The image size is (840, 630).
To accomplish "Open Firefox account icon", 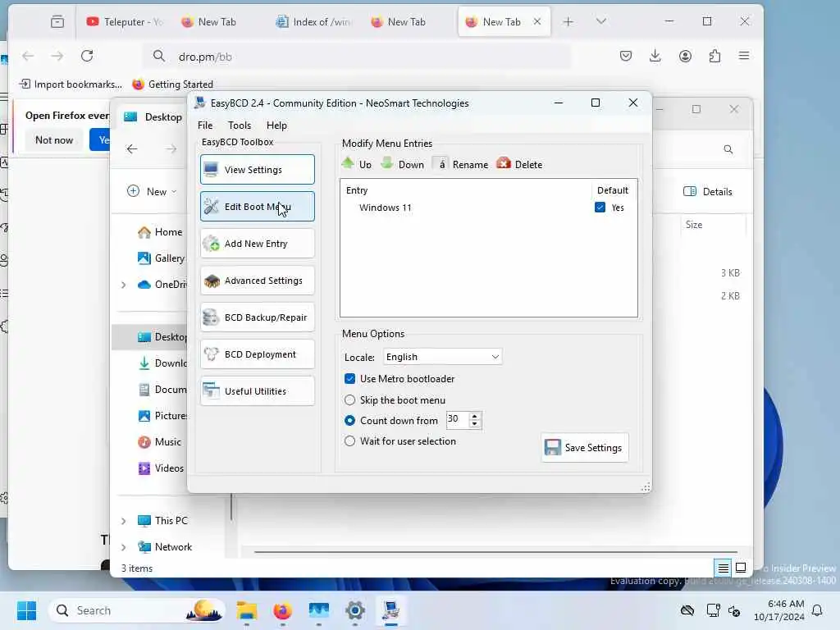I will 685,56.
